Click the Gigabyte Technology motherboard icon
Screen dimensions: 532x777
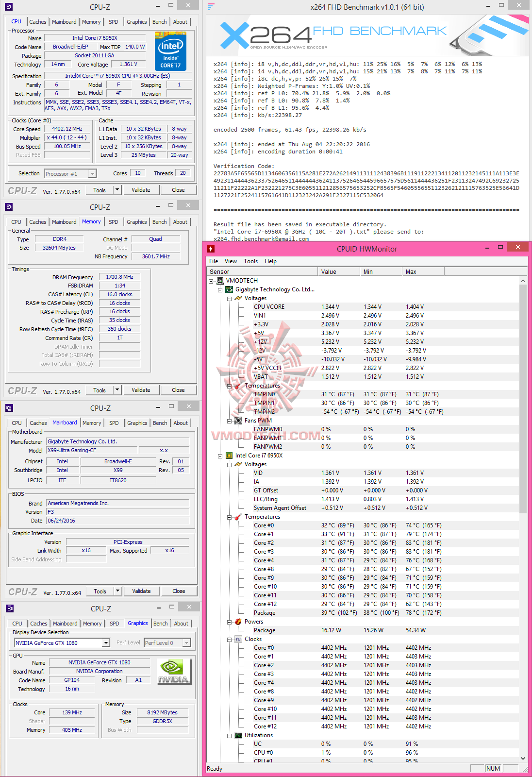(x=229, y=289)
